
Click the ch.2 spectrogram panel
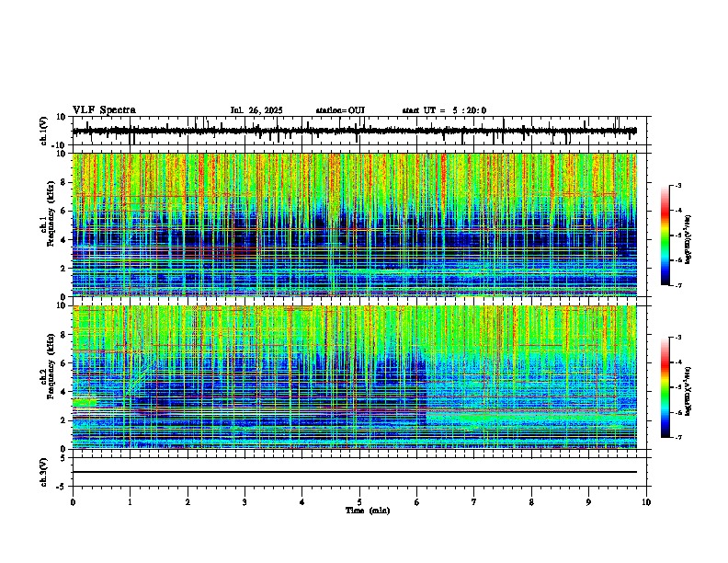click(355, 377)
